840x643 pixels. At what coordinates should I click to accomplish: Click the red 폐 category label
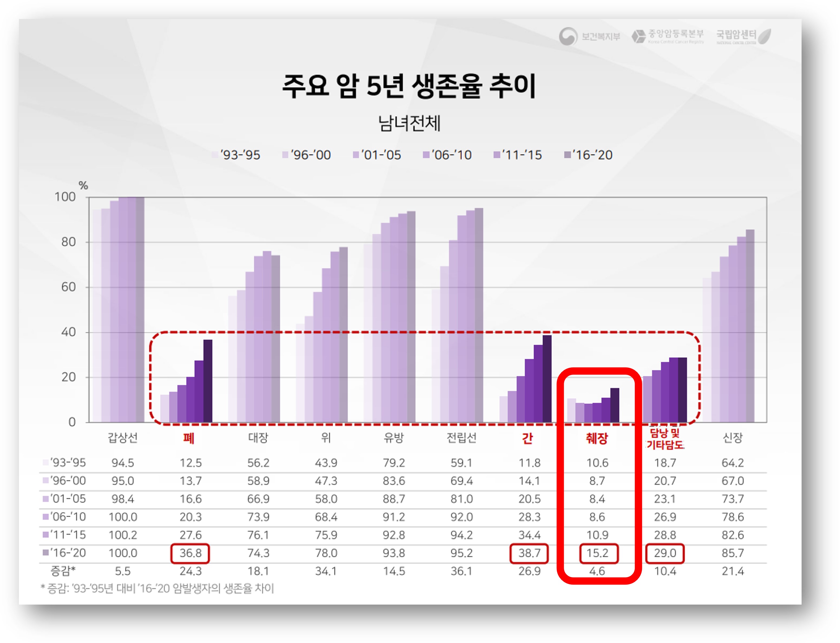pyautogui.click(x=189, y=438)
